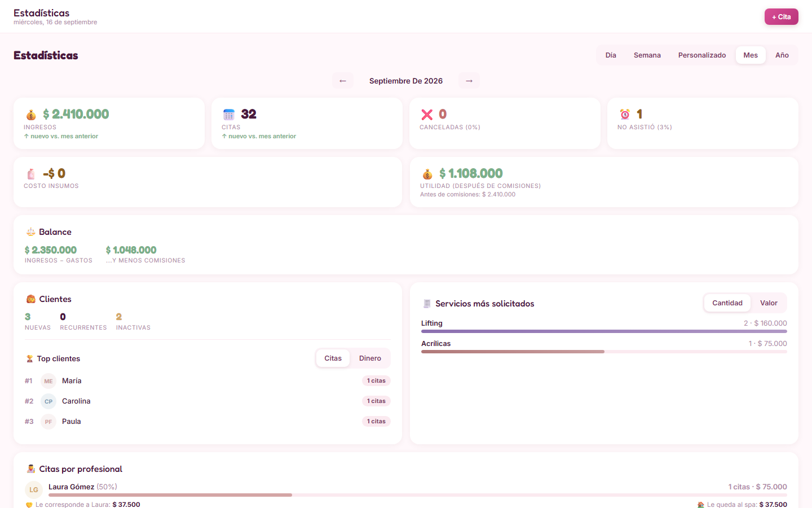Screen dimensions: 812x508
Task: Sort services by Cantidad
Action: (x=727, y=303)
